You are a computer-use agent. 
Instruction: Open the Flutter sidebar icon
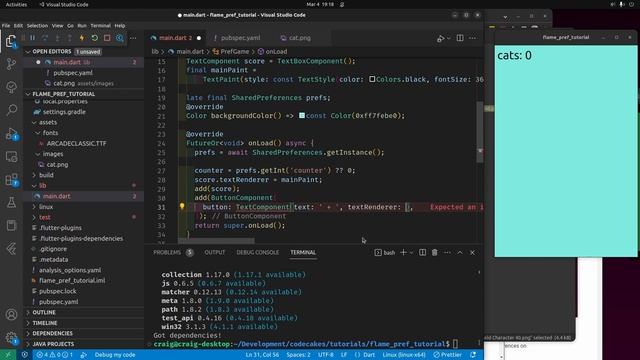(x=11, y=248)
